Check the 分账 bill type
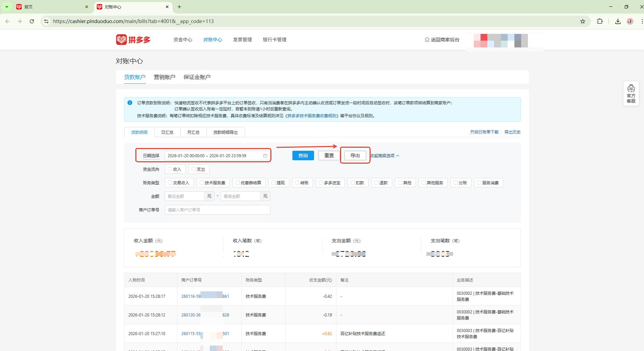Viewport: 644px width, 351px height. click(456, 183)
